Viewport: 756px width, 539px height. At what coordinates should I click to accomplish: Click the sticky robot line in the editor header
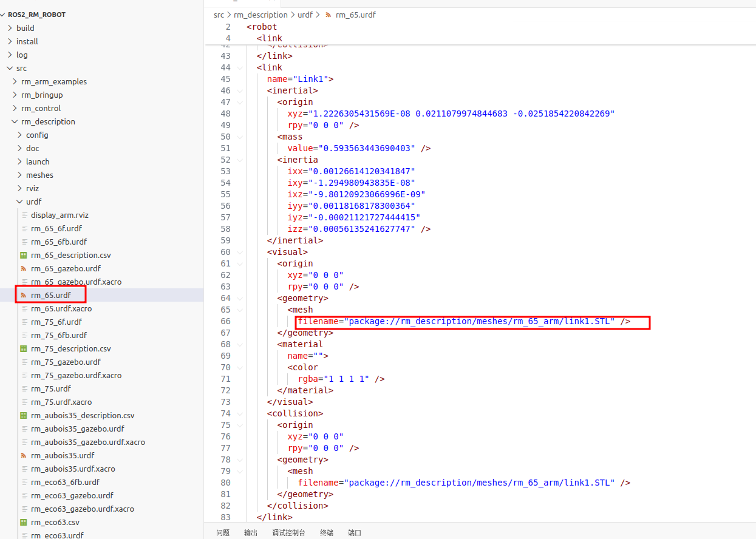[262, 27]
